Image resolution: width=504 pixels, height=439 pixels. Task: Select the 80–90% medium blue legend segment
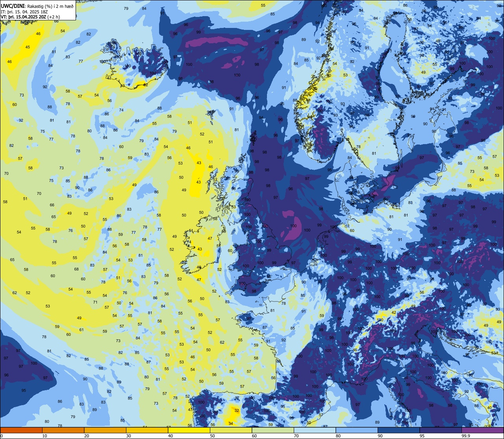(x=357, y=430)
